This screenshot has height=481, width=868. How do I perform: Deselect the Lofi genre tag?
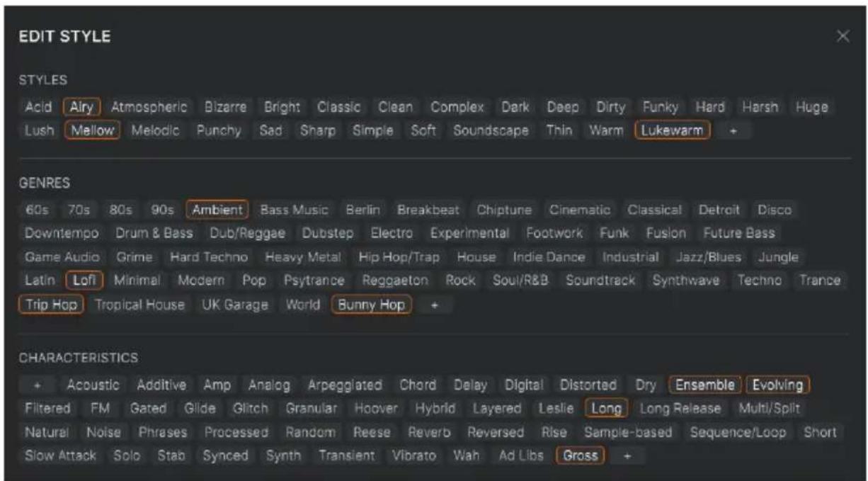[x=85, y=280]
